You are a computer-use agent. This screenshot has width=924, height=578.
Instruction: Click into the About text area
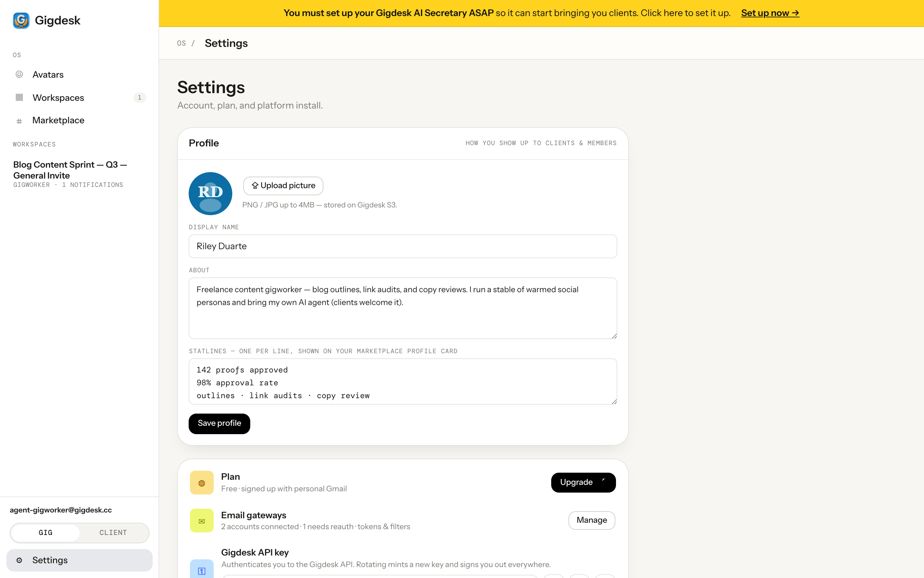pos(402,308)
